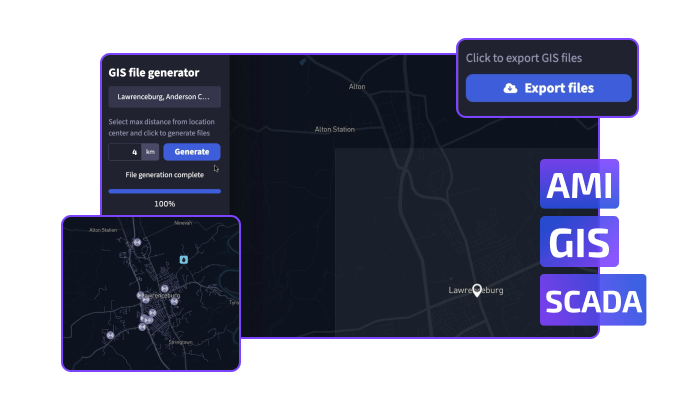
Task: Click the Ninevah label in the inset map
Action: pos(182,223)
